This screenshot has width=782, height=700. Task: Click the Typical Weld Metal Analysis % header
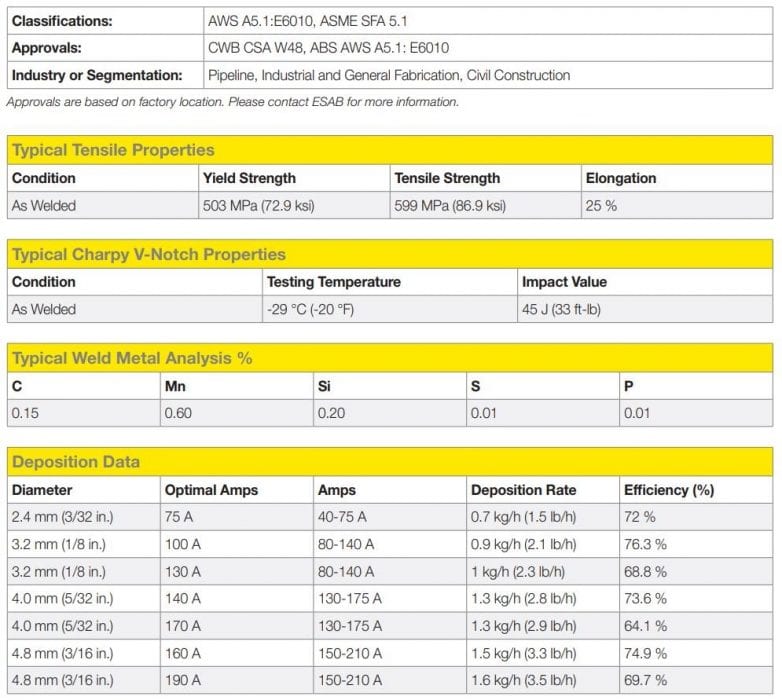[131, 358]
